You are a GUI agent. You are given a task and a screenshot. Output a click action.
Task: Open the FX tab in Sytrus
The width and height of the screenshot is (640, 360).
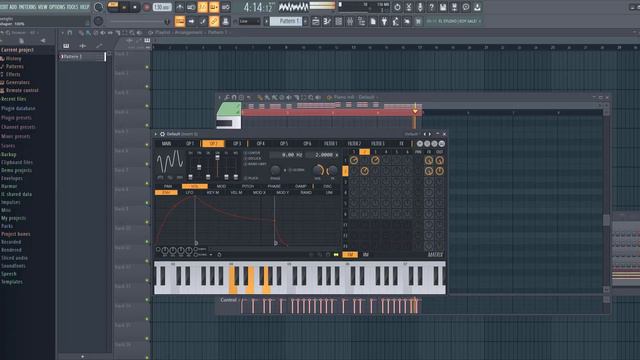click(x=401, y=144)
